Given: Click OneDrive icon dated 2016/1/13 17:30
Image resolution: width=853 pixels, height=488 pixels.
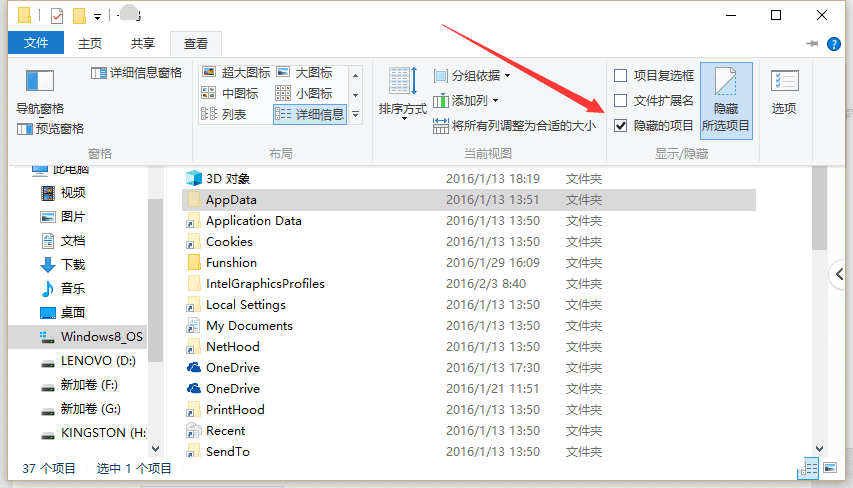Looking at the screenshot, I should tap(194, 367).
